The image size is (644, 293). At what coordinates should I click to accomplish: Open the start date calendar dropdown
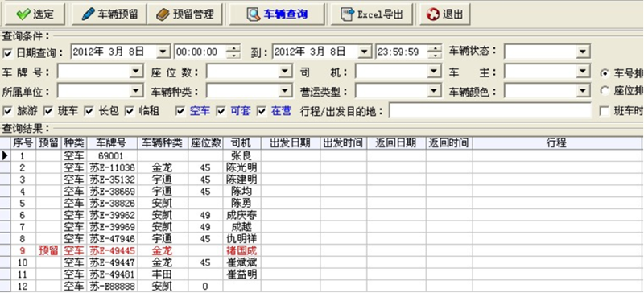pos(163,52)
